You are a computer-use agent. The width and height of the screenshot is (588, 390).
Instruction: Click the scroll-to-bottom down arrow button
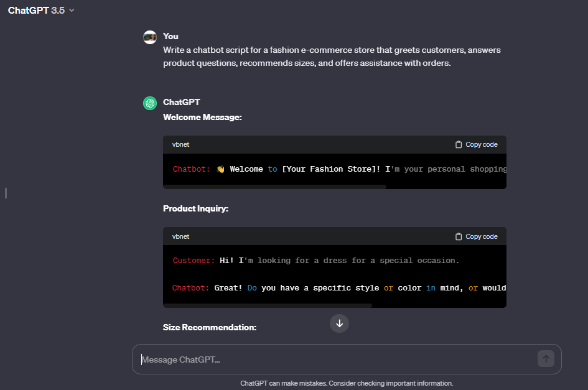(x=339, y=323)
